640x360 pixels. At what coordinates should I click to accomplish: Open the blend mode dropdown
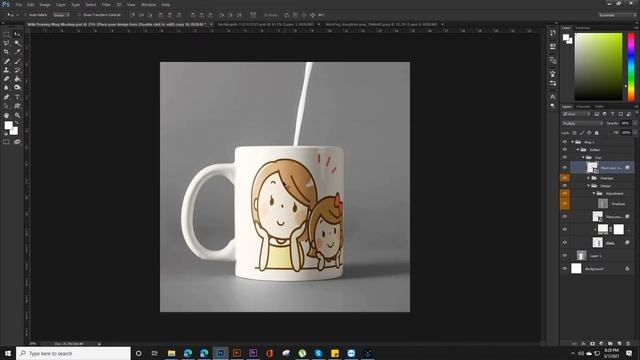[x=582, y=123]
